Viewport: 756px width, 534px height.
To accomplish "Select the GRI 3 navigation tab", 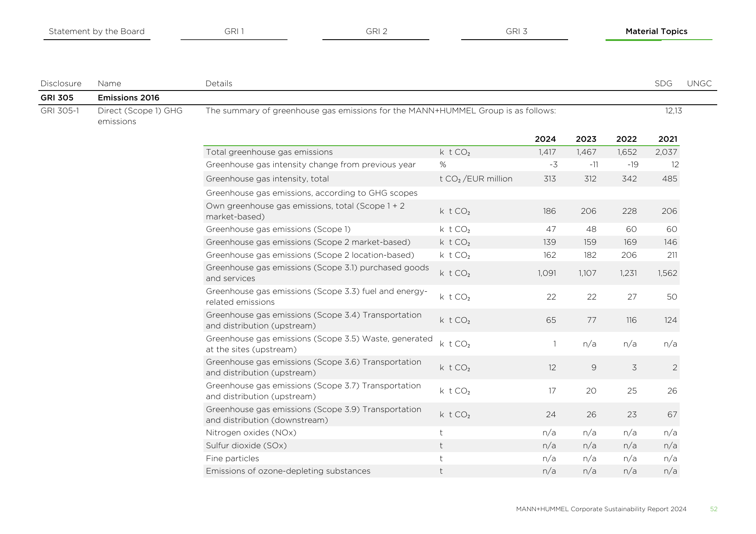I will (516, 31).
